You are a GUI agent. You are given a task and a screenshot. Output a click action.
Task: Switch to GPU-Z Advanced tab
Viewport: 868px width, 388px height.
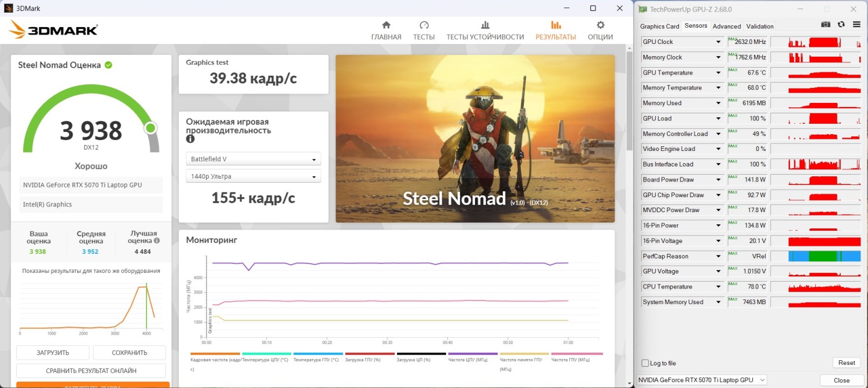click(726, 26)
